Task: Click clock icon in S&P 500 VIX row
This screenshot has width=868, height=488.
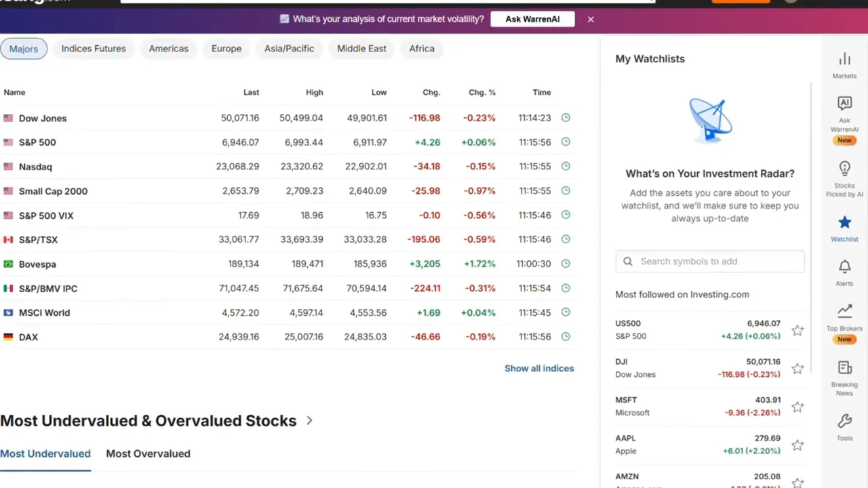Action: 566,215
